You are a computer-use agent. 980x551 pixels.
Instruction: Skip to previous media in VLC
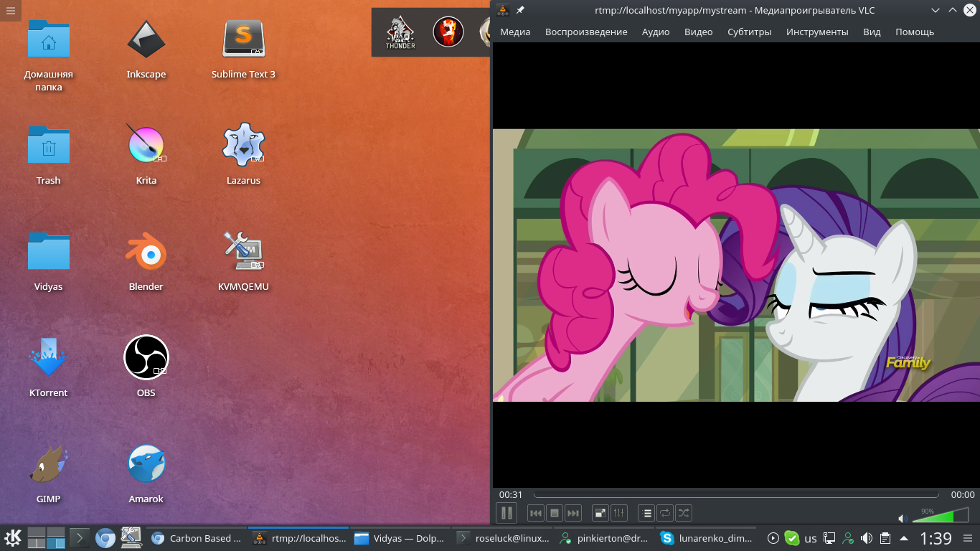[x=536, y=513]
